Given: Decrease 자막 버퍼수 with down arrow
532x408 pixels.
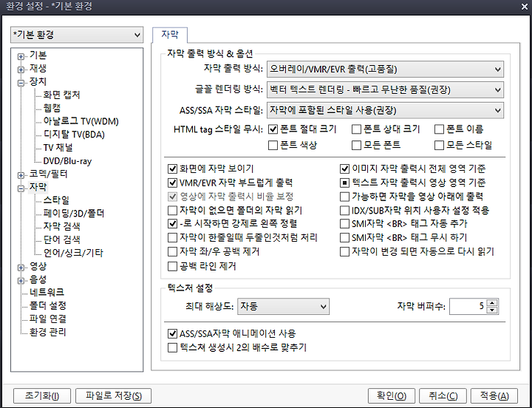Looking at the screenshot, I should (492, 310).
